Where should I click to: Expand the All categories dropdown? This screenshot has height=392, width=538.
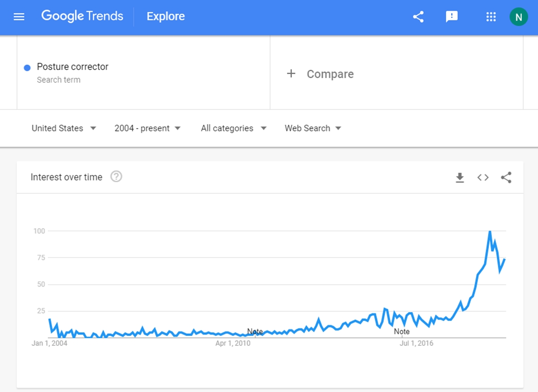coord(234,128)
